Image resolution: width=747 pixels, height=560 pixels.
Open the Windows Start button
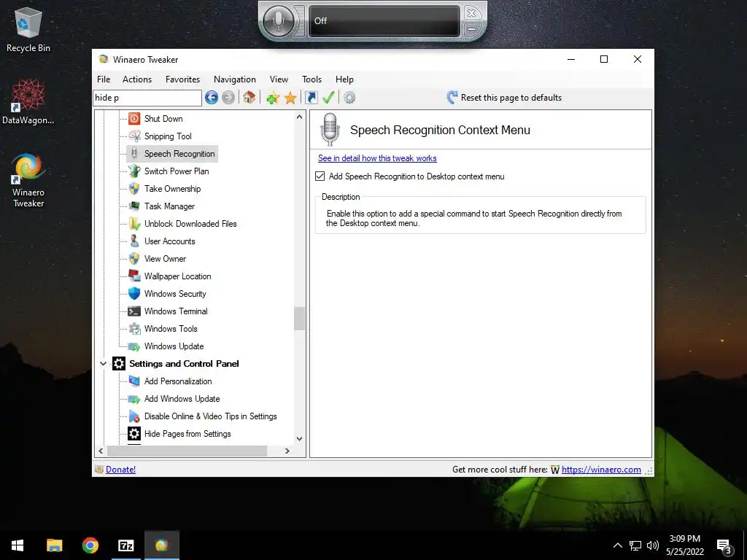coord(18,545)
